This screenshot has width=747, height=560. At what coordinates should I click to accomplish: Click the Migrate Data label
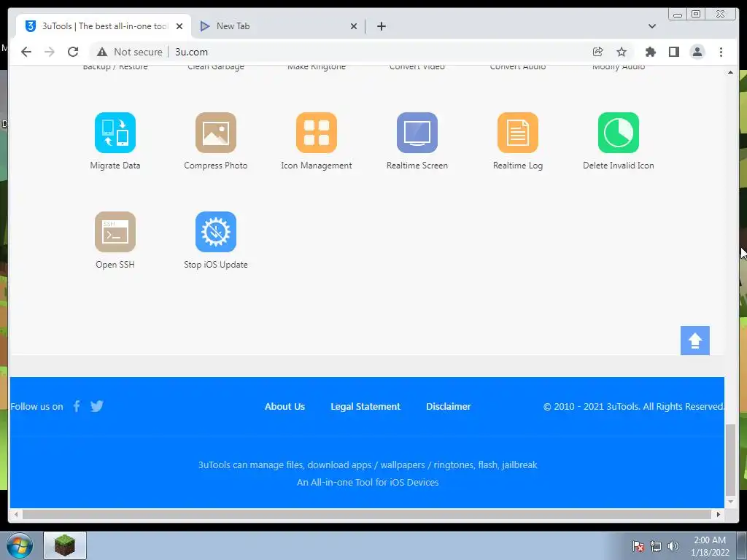[115, 166]
